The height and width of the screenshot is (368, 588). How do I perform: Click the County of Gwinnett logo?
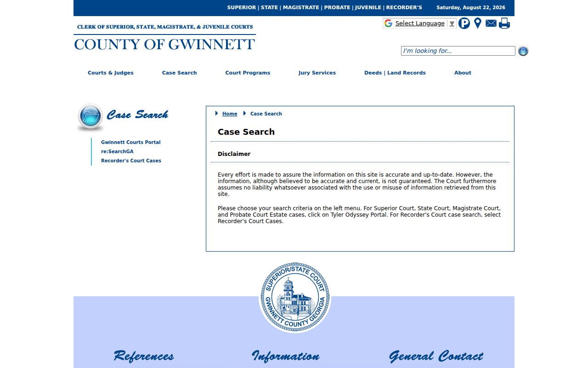click(164, 45)
